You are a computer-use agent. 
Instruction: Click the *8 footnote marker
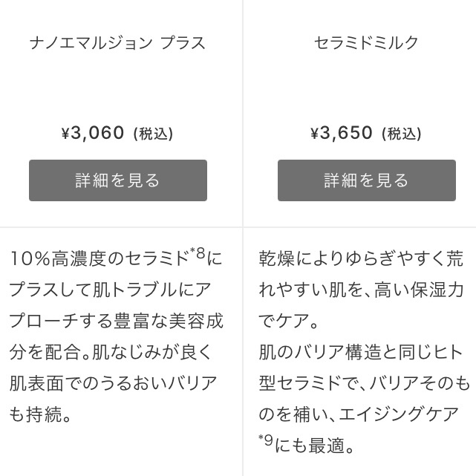tap(198, 253)
